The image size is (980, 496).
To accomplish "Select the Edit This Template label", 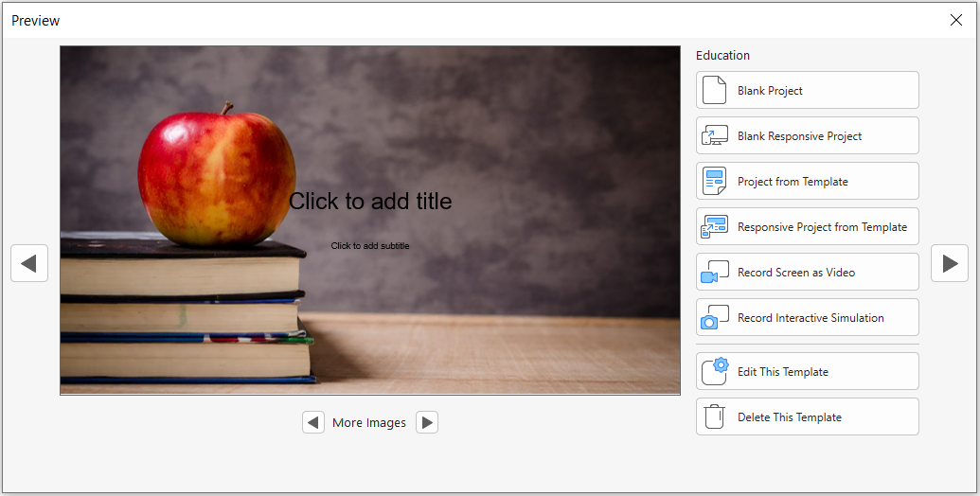I will tap(782, 372).
